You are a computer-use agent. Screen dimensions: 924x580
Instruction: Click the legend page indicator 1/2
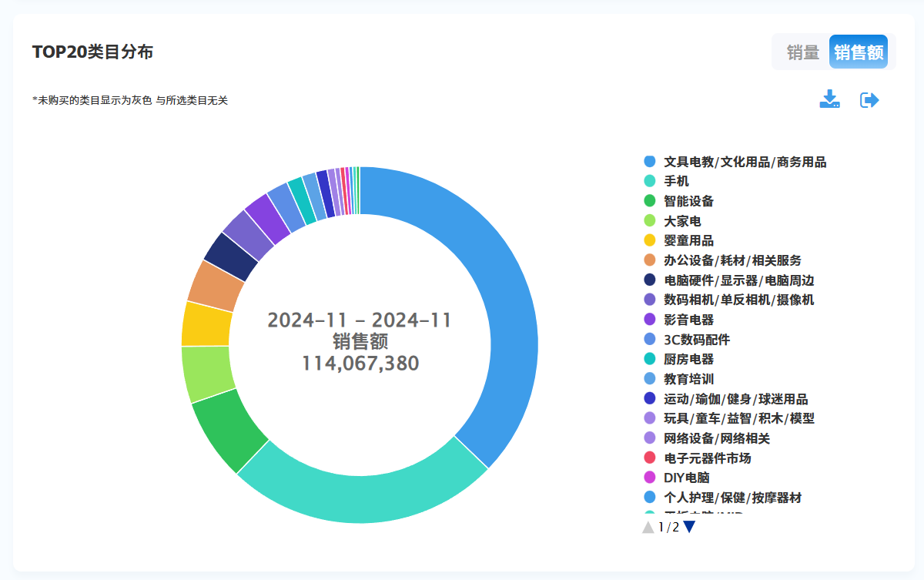click(668, 527)
